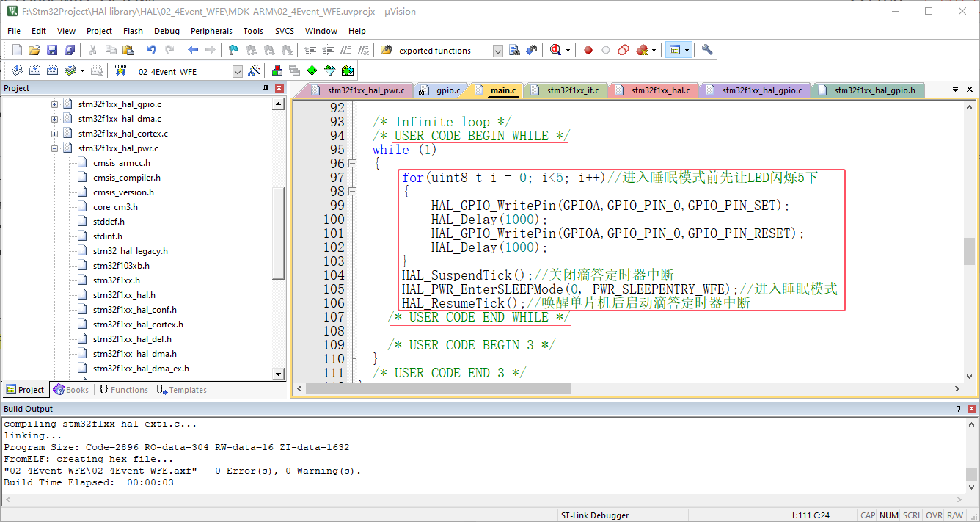Viewport: 980px width, 522px height.
Task: Open the target selection dropdown 02_4Event_WFE
Action: [x=238, y=71]
